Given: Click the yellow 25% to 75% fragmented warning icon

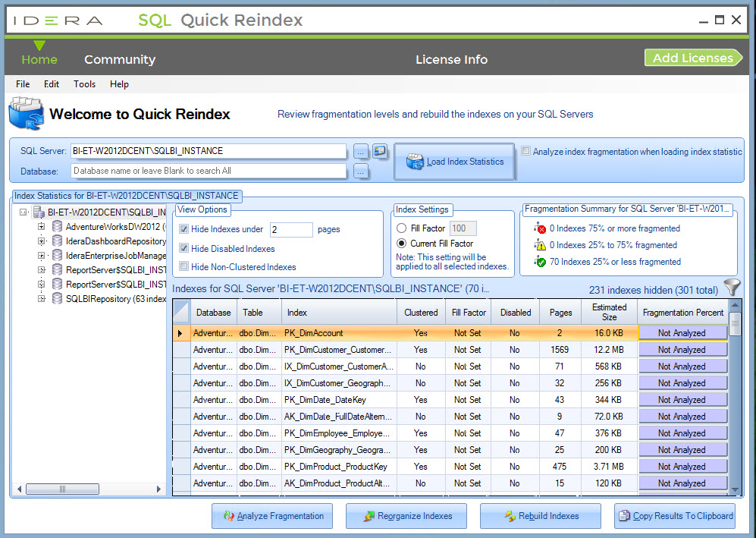Looking at the screenshot, I should [x=540, y=244].
